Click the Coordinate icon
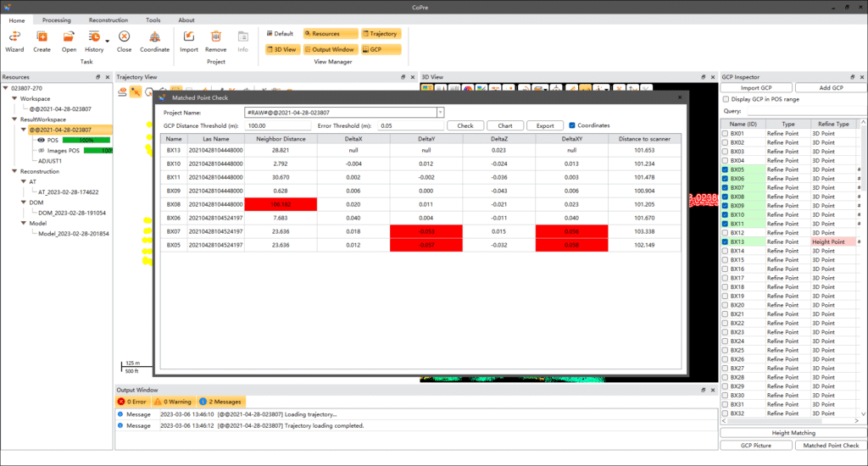Viewport: 868px width, 466px height. tap(153, 37)
